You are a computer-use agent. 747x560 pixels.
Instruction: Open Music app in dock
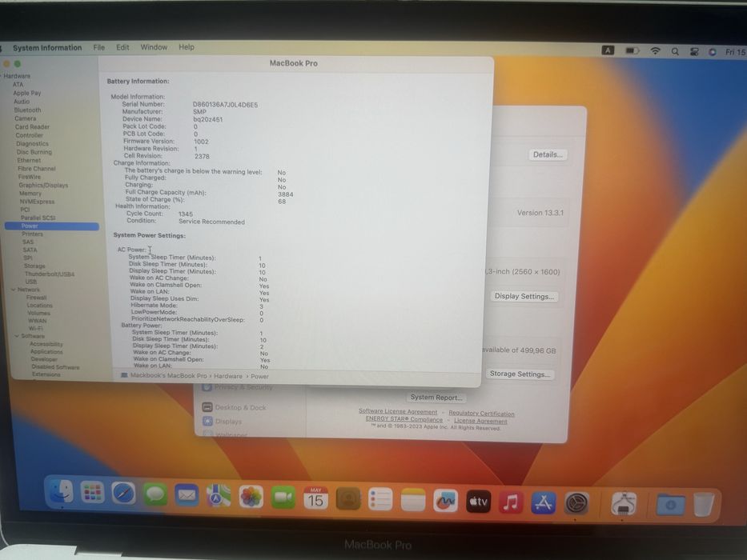click(511, 502)
